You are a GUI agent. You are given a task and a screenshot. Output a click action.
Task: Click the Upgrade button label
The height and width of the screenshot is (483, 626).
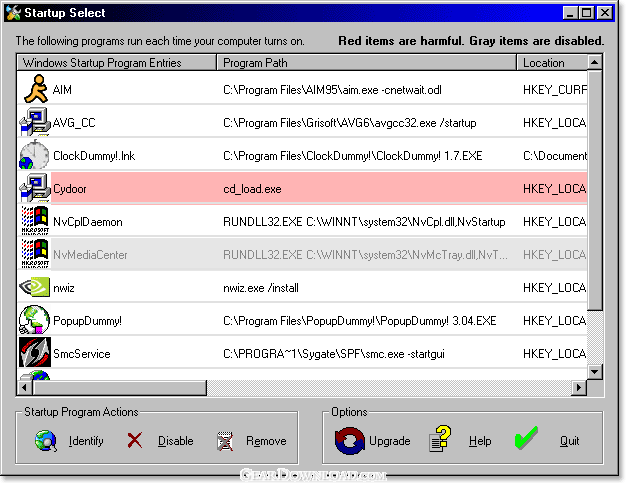point(390,441)
